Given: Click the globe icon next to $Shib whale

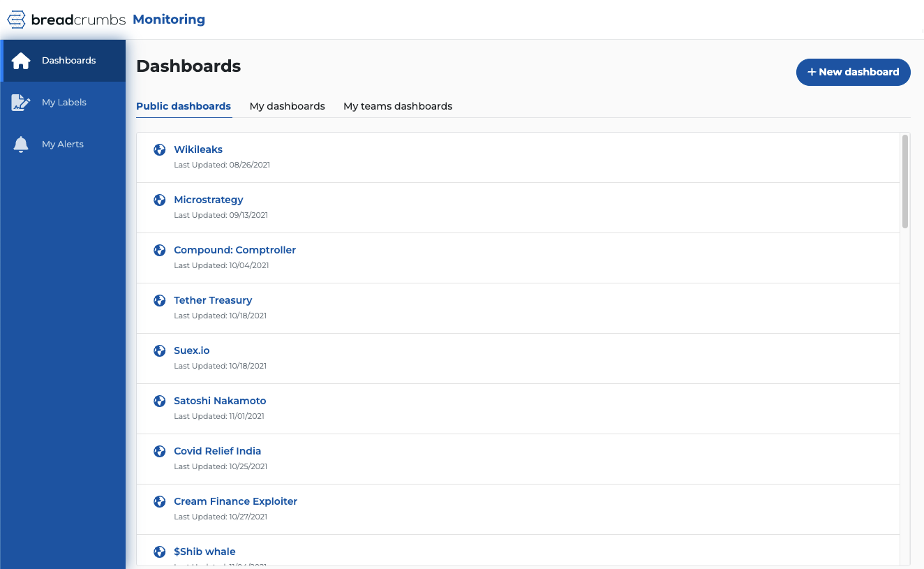Looking at the screenshot, I should pyautogui.click(x=159, y=552).
